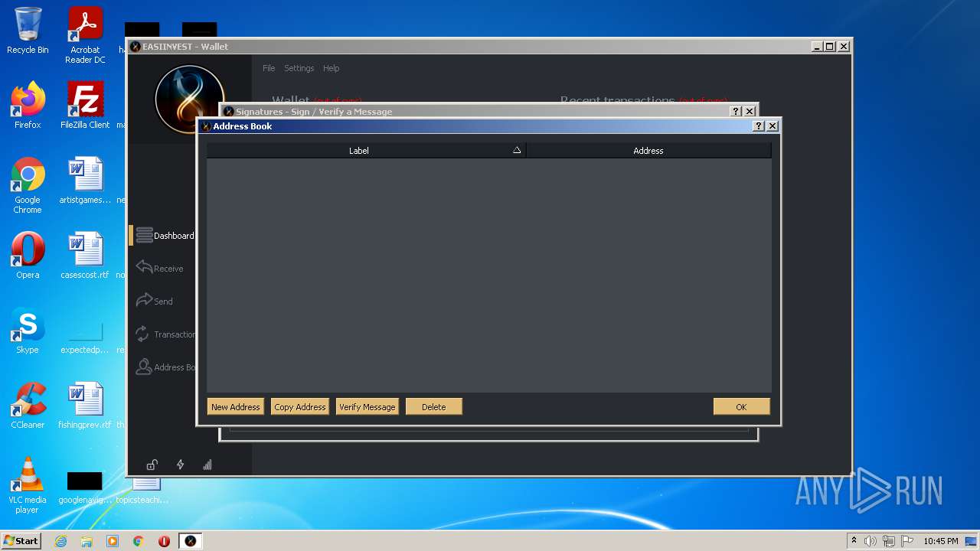Click the New Address button

tap(236, 407)
